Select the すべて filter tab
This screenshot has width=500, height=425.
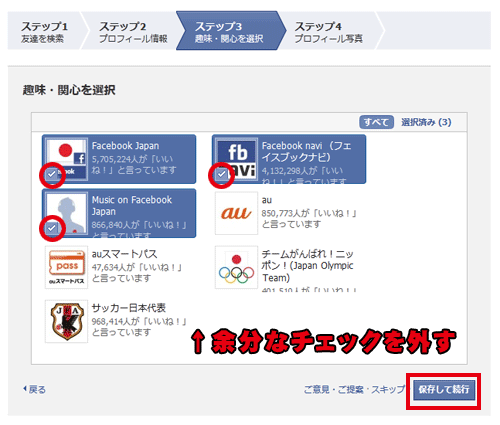[376, 122]
